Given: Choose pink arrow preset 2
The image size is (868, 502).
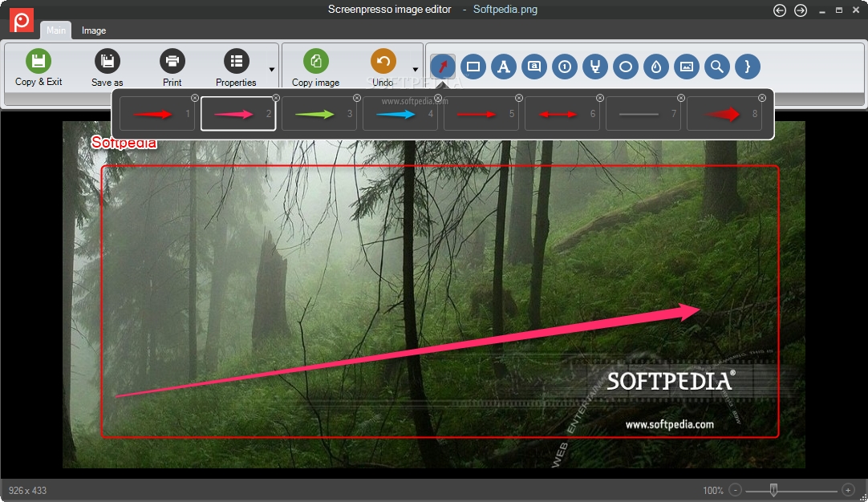Looking at the screenshot, I should pos(238,114).
